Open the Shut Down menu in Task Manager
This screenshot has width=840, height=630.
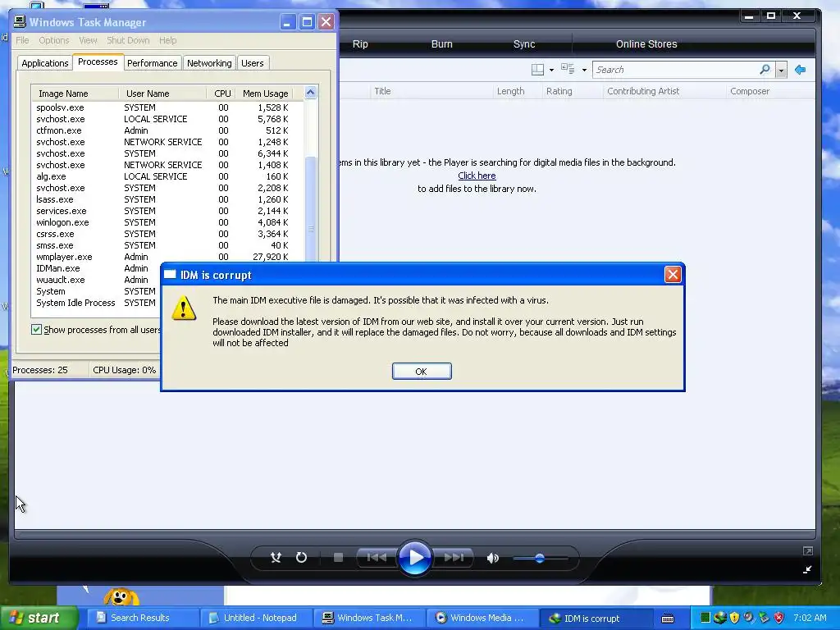pos(128,40)
